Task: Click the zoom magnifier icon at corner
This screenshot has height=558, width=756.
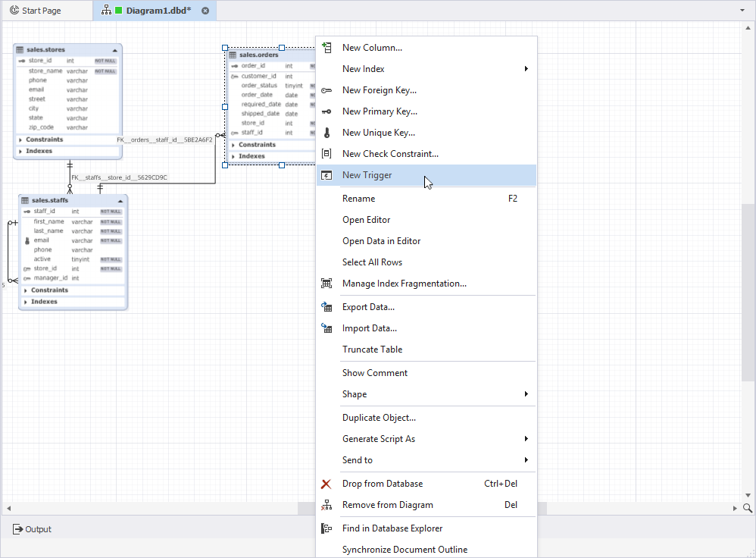Action: (x=748, y=508)
